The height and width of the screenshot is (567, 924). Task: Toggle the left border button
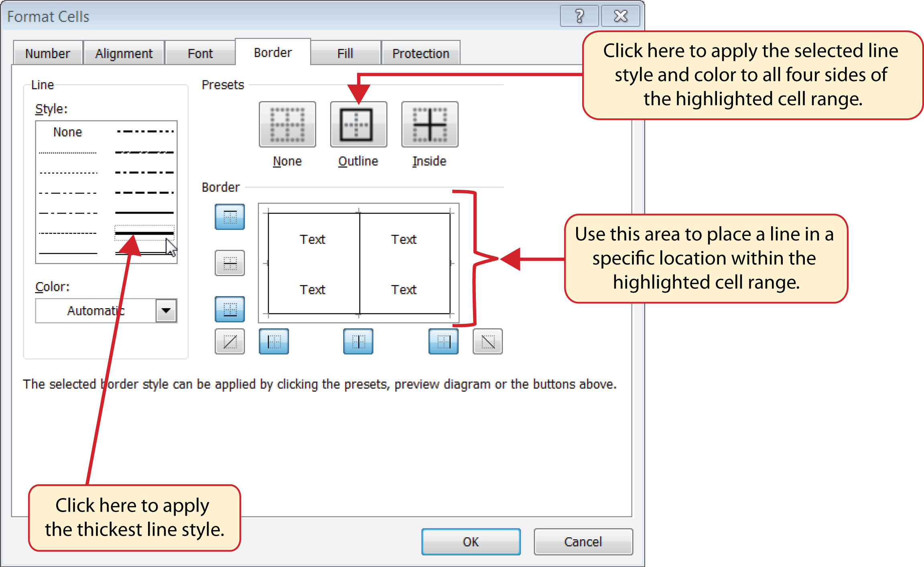click(x=274, y=341)
